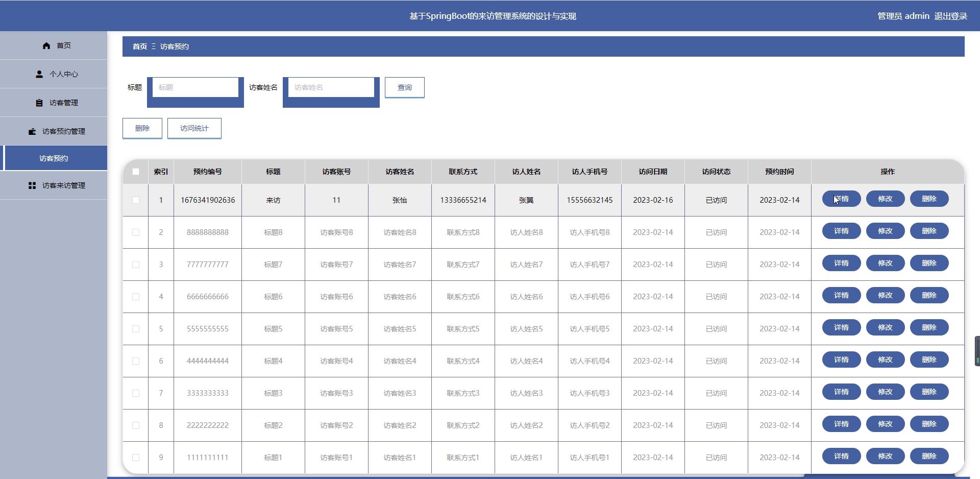Click the 查询 search button
Viewport: 980px width, 479px height.
(x=405, y=87)
